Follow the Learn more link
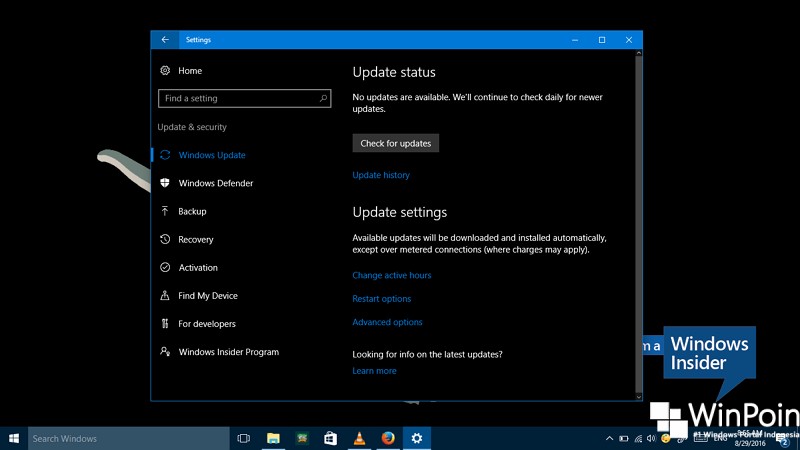Image resolution: width=800 pixels, height=450 pixels. [x=374, y=371]
